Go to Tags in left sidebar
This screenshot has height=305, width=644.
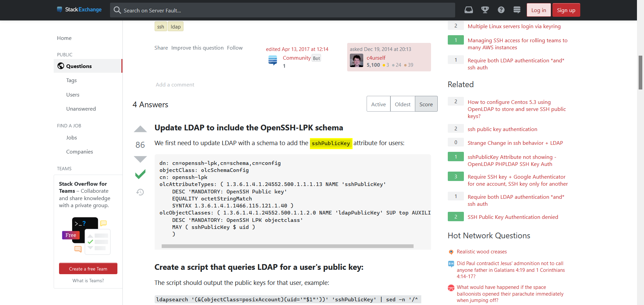(x=71, y=80)
